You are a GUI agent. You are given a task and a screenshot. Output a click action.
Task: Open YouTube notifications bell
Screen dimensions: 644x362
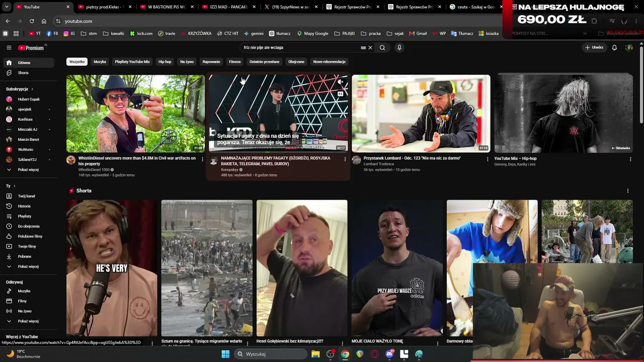click(x=614, y=48)
